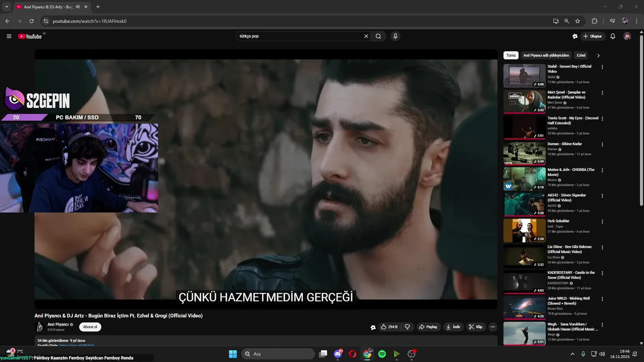Open KADEBOSTANY Castle in the Snow thumbnail

point(524,282)
